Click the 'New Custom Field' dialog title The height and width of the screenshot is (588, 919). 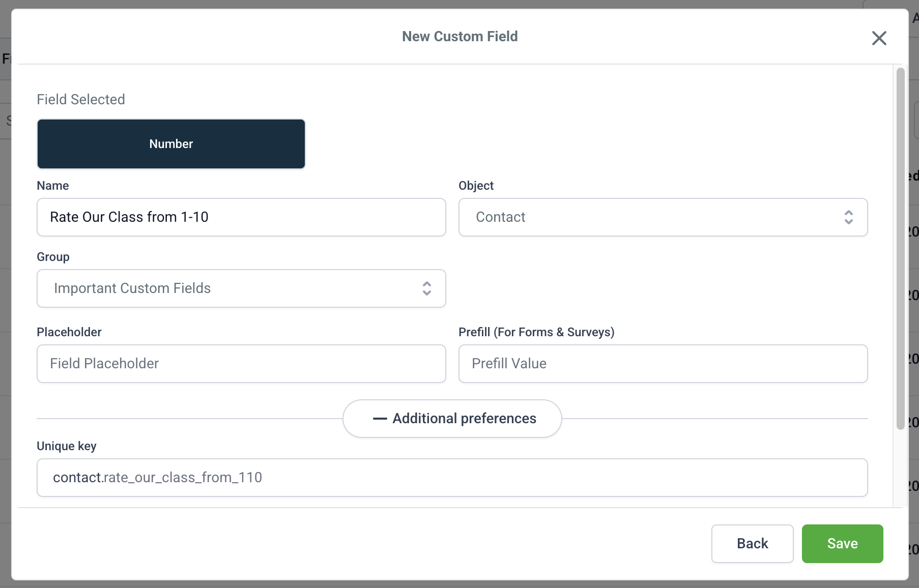click(459, 37)
